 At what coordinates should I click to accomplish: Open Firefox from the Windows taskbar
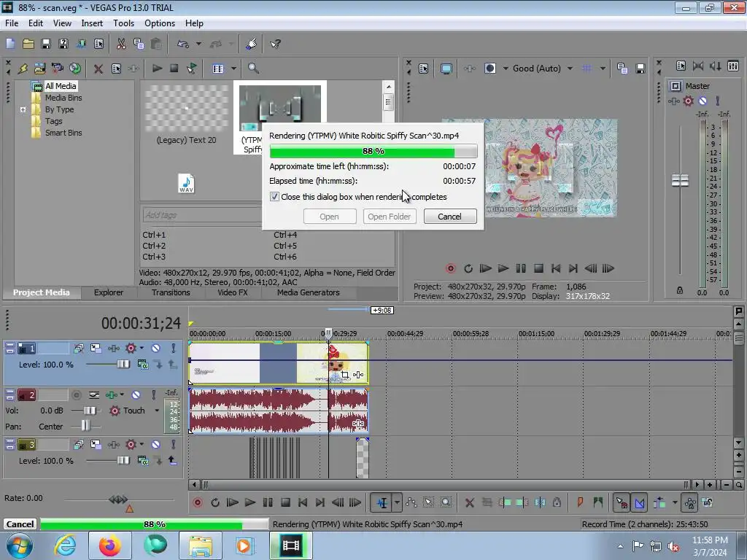109,545
